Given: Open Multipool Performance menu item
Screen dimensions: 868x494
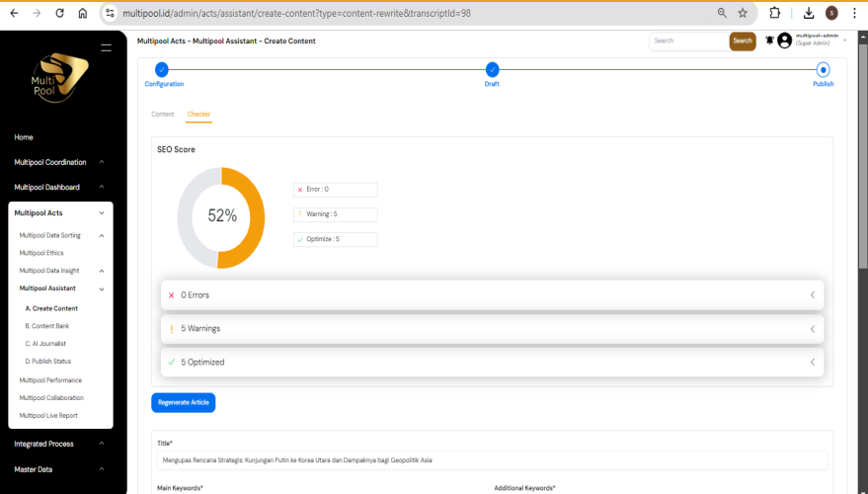Looking at the screenshot, I should point(50,380).
